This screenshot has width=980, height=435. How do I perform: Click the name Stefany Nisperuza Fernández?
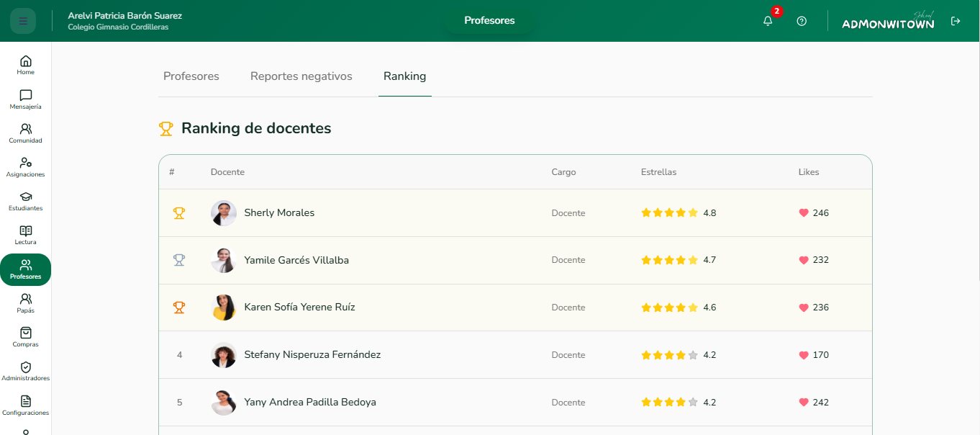pyautogui.click(x=312, y=355)
